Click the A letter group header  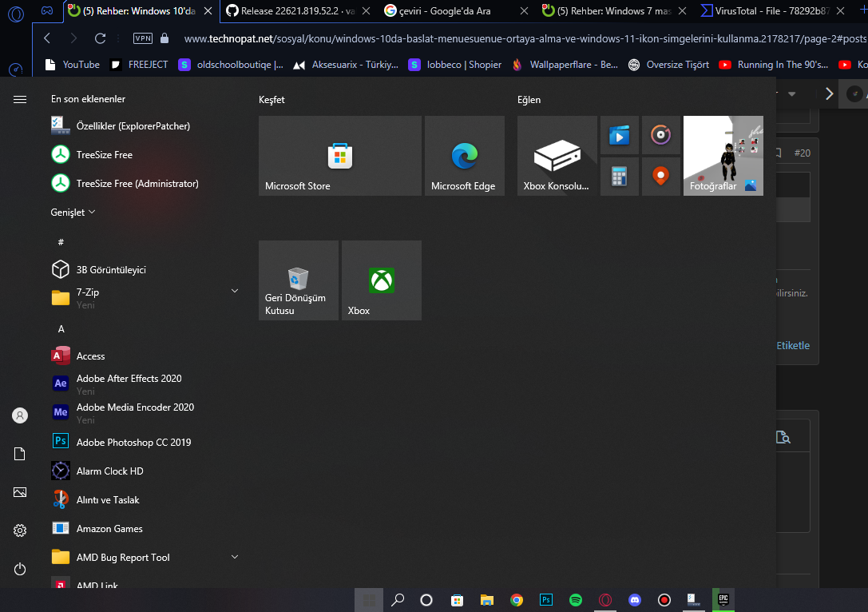61,329
